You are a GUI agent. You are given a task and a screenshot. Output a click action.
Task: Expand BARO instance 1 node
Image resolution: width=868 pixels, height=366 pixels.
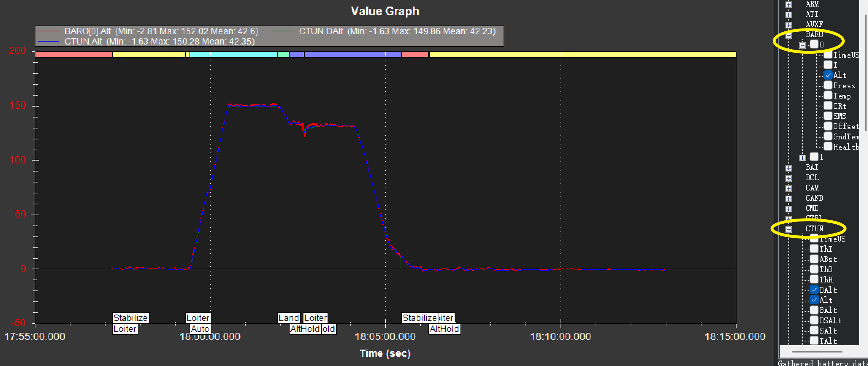[802, 158]
